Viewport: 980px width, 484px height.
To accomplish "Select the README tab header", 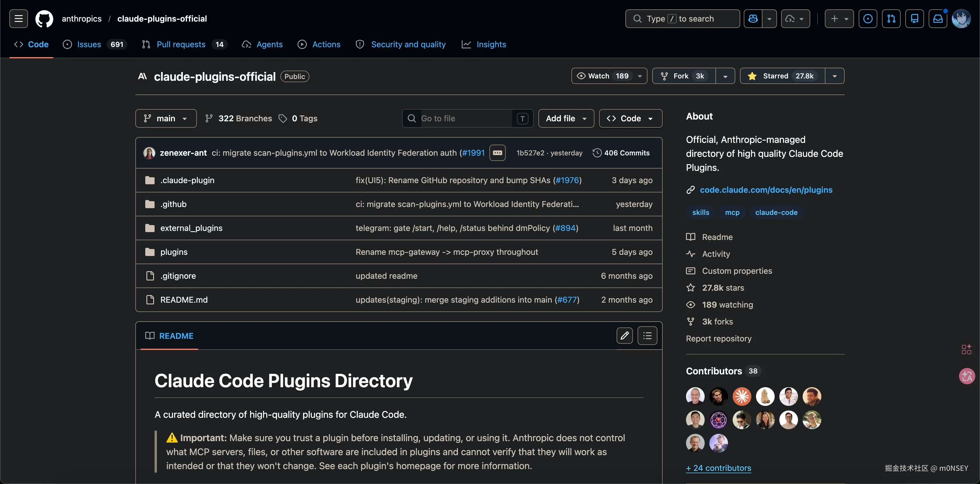I will coord(169,336).
